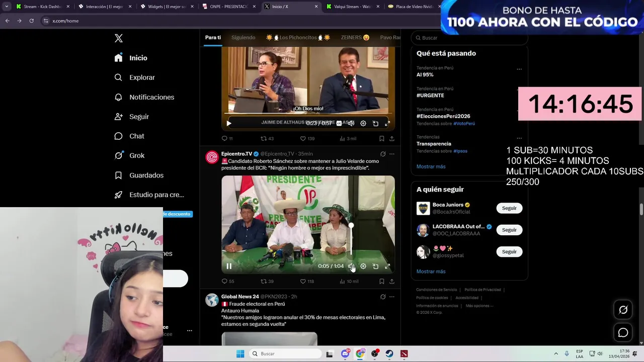This screenshot has width=644, height=362.
Task: Follow the @glossypetal account
Action: [x=509, y=251]
